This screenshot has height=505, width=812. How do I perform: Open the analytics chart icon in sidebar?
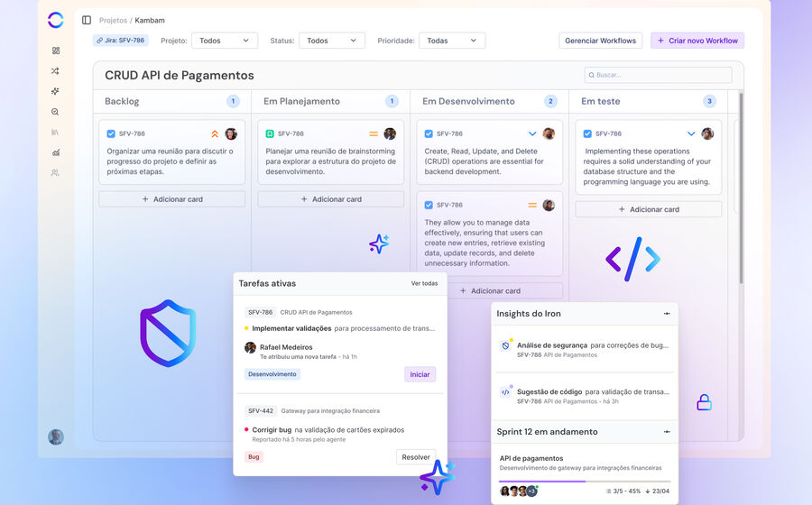pos(55,152)
